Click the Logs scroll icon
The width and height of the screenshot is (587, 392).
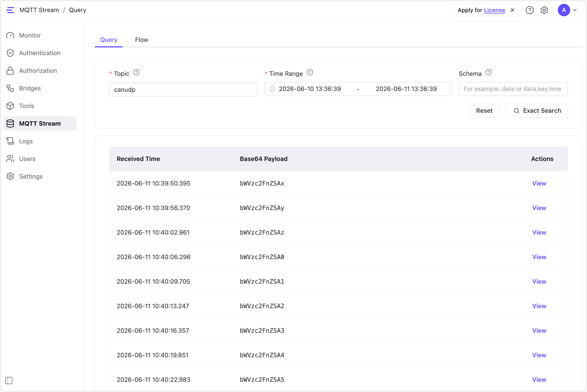[x=10, y=141]
